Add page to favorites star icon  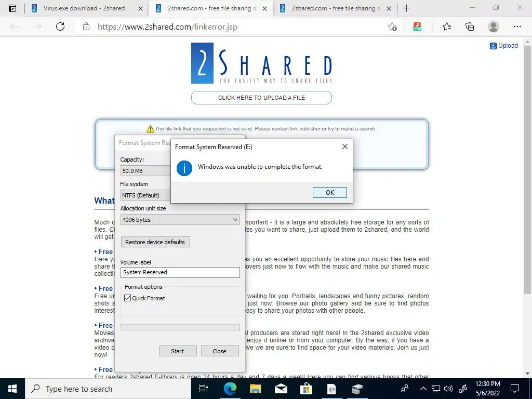click(x=393, y=27)
